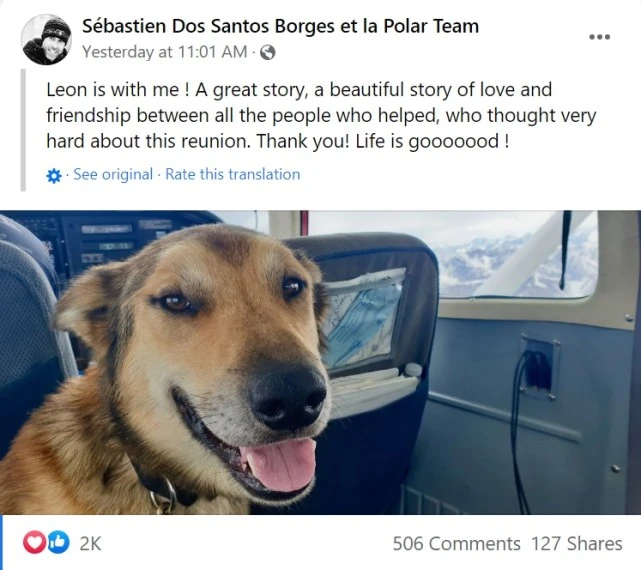The width and height of the screenshot is (641, 570).
Task: Click the 'Yesterday at 11:01 AM' timestamp
Action: (x=165, y=52)
